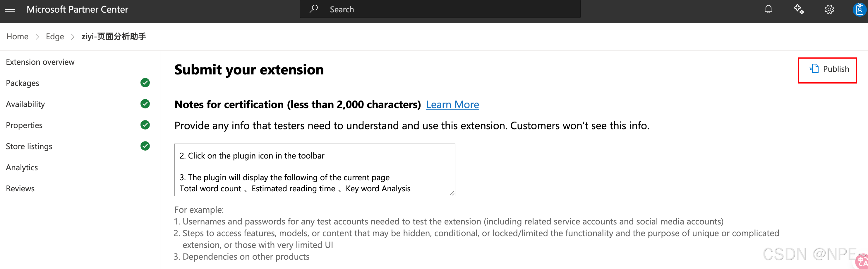Click the Microsoft Partner Center title
The image size is (868, 269).
coord(78,9)
